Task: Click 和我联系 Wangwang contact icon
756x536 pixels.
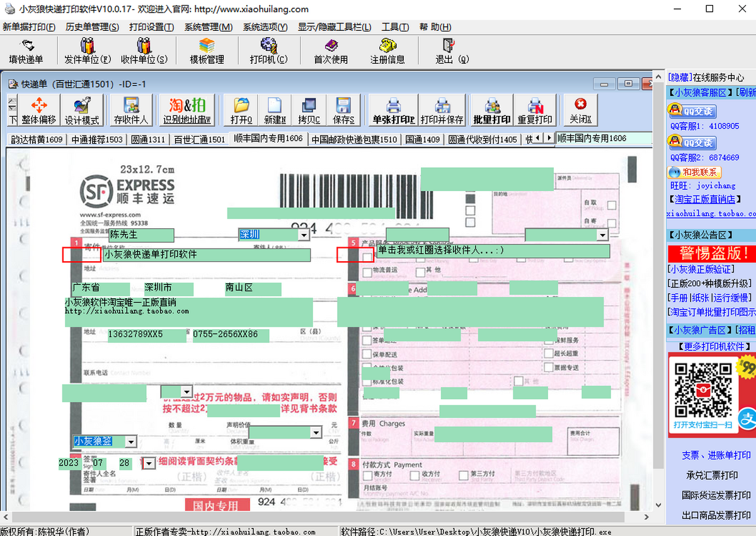Action: [694, 172]
